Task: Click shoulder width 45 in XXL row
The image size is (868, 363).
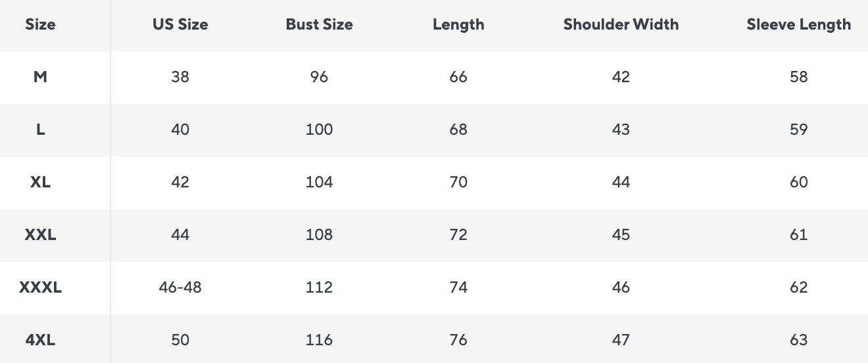Action: (x=621, y=235)
